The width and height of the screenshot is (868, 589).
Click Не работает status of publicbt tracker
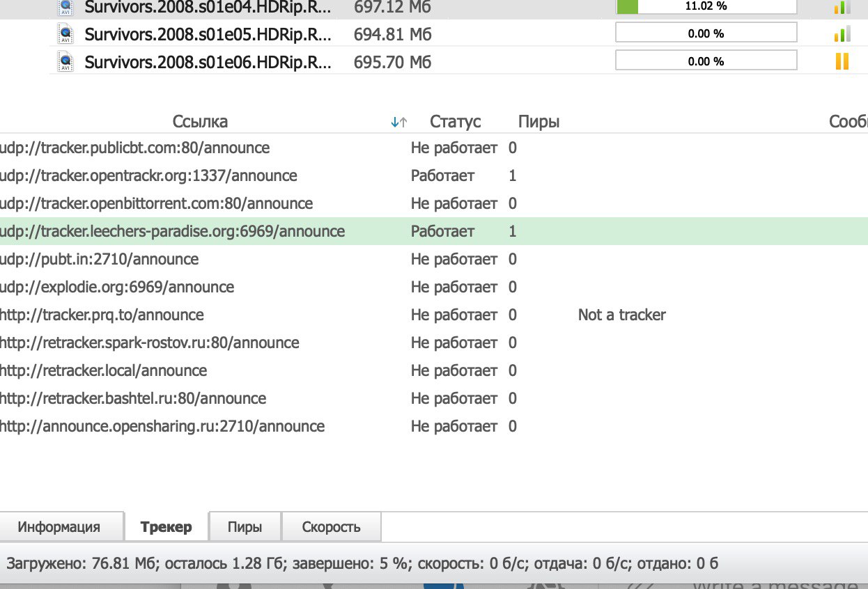pyautogui.click(x=454, y=148)
